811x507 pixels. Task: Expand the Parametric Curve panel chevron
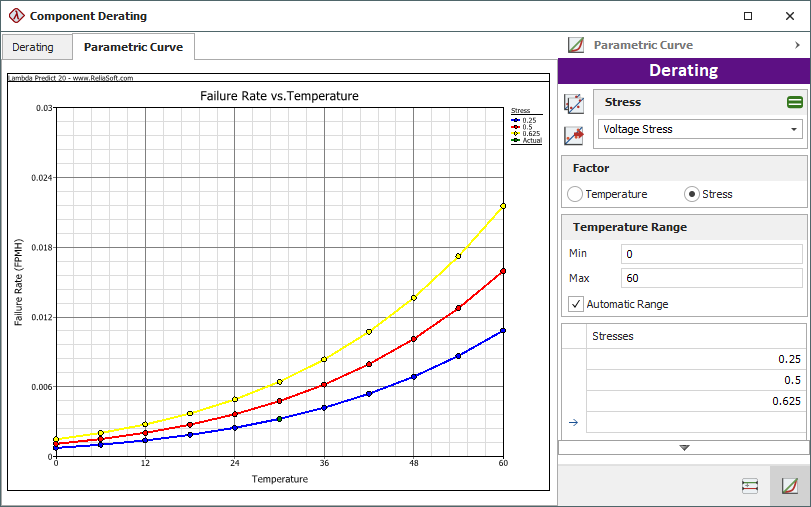797,45
